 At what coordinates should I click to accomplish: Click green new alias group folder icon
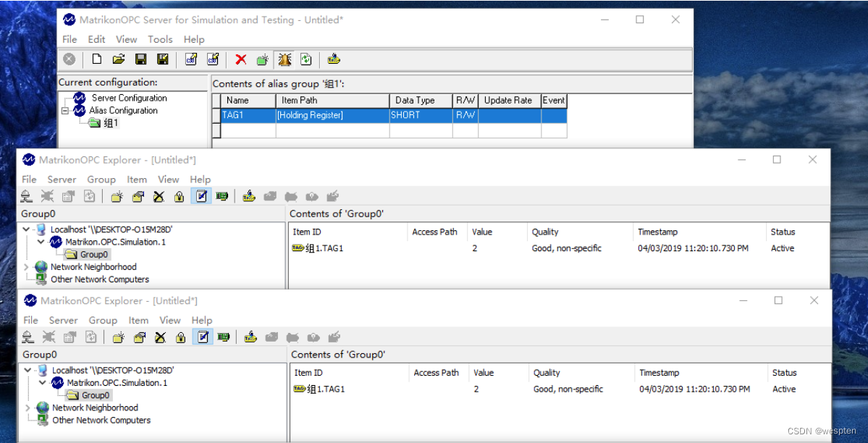click(x=262, y=59)
